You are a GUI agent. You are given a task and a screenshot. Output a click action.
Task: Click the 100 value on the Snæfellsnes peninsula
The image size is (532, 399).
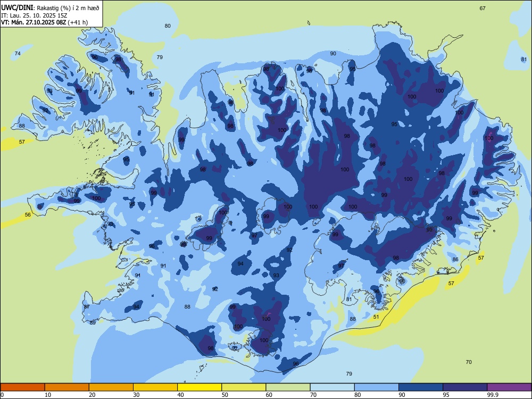(96, 198)
